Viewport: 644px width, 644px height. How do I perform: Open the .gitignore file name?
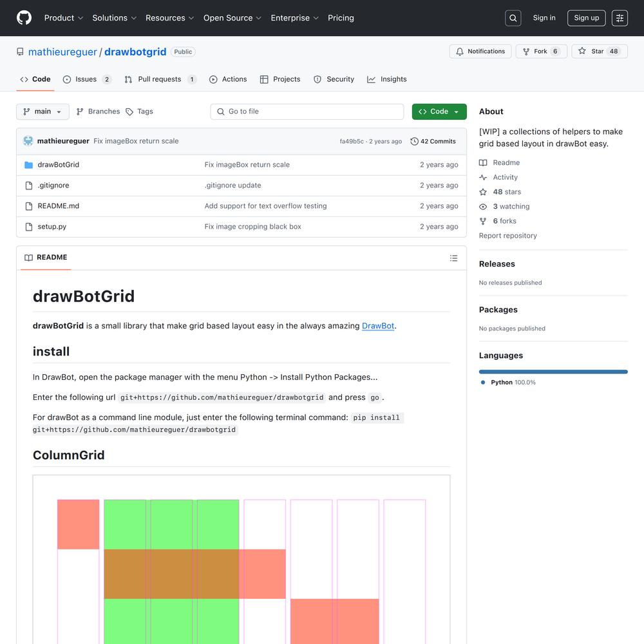click(53, 185)
